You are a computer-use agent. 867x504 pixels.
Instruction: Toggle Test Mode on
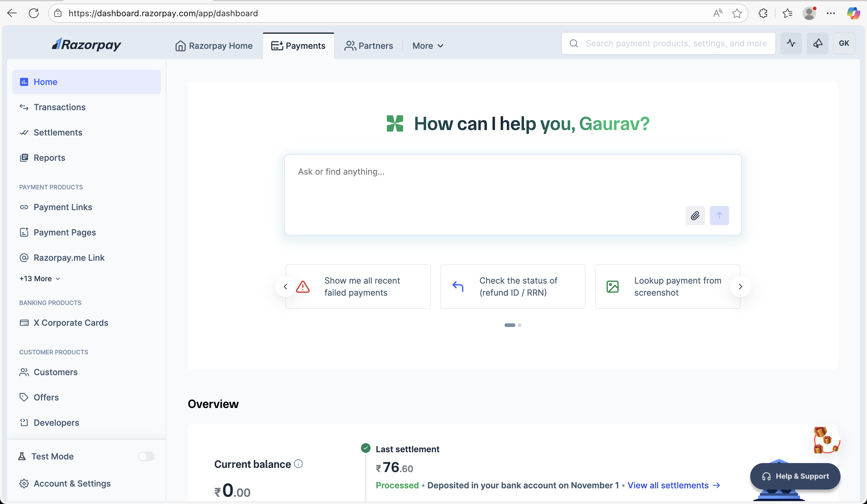pos(145,456)
